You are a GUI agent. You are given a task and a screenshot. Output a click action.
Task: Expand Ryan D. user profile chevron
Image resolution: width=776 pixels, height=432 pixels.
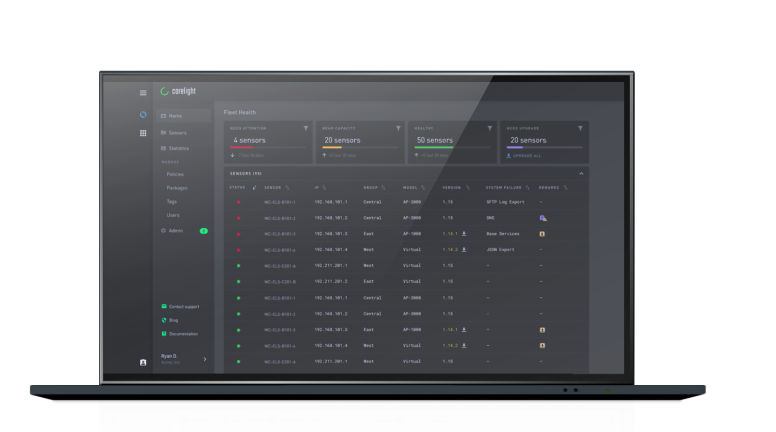tap(205, 359)
